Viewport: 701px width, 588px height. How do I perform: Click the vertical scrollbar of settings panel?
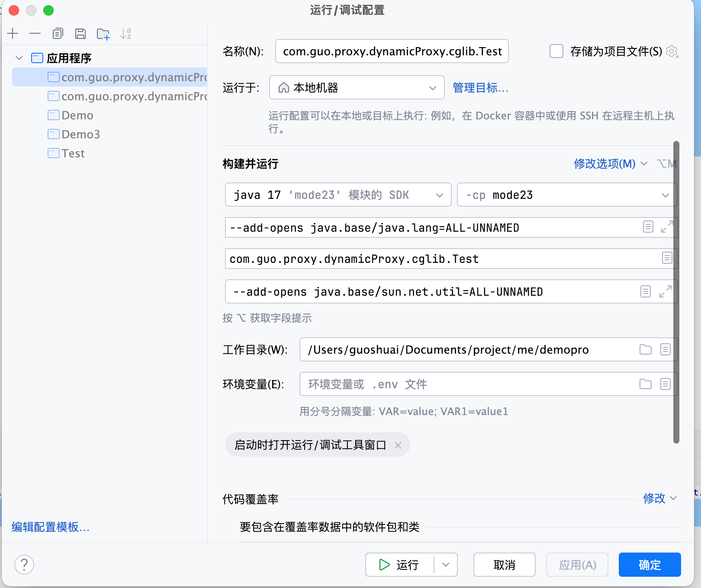point(676,292)
